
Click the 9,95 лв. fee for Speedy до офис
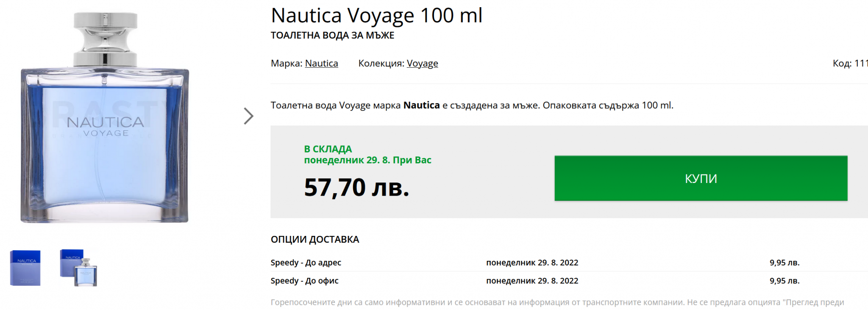pyautogui.click(x=785, y=281)
